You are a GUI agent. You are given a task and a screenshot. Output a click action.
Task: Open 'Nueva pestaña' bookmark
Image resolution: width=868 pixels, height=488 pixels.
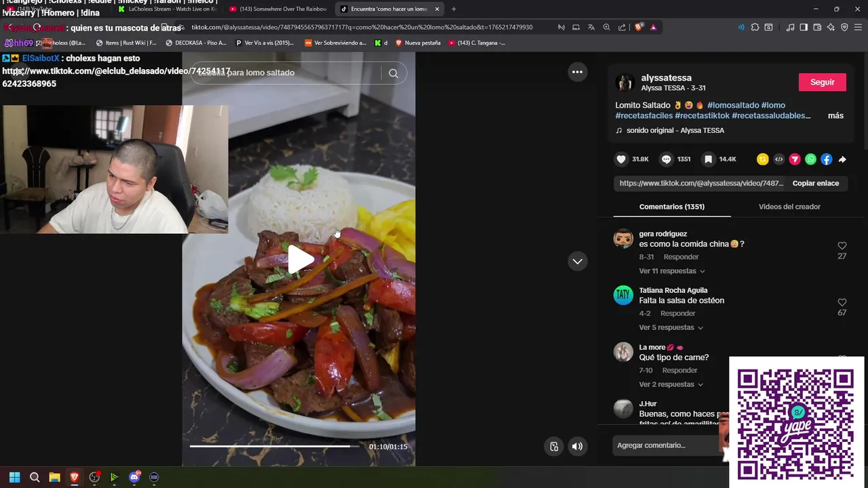point(418,43)
